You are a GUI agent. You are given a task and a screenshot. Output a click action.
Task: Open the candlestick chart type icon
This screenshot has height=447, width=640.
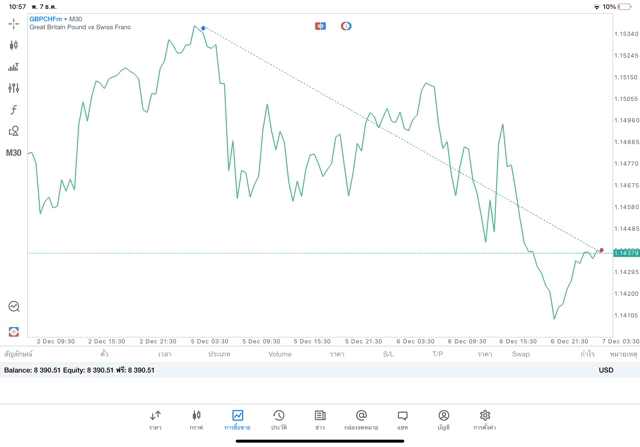pyautogui.click(x=13, y=45)
